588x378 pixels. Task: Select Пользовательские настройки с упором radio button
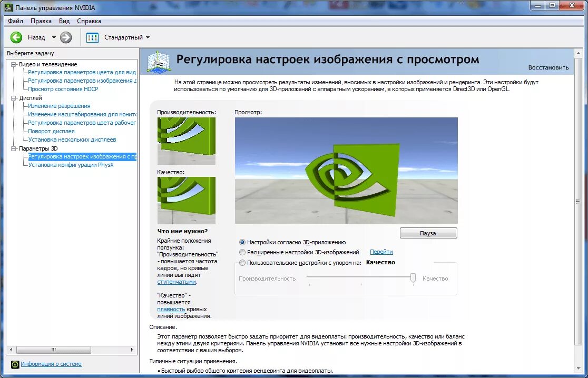click(x=242, y=263)
